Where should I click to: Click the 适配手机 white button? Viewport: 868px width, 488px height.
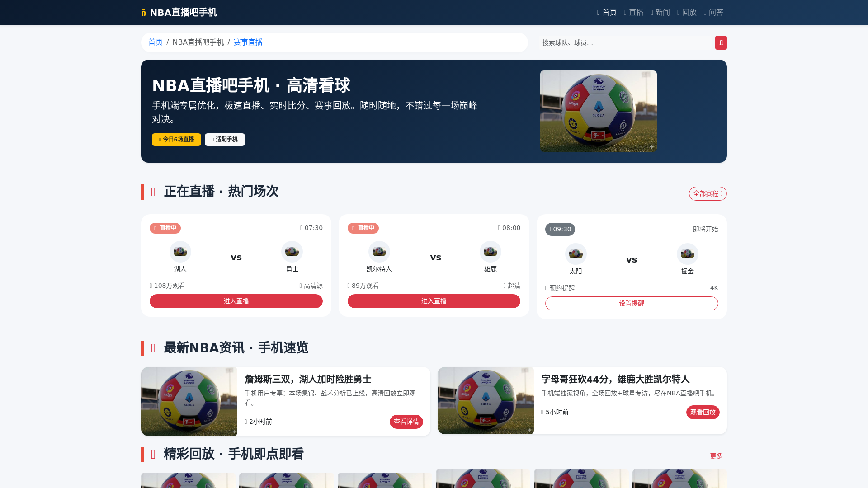225,140
